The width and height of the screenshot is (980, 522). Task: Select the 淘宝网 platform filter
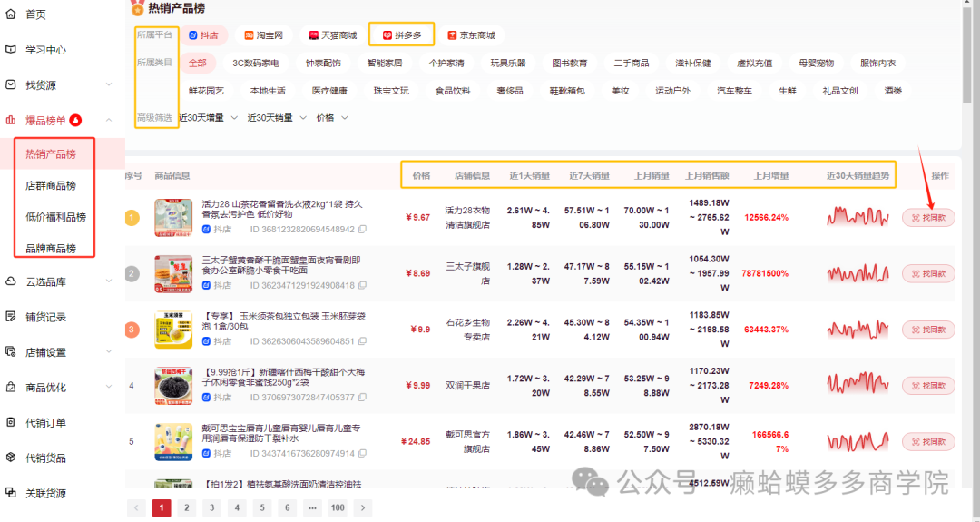click(x=264, y=35)
